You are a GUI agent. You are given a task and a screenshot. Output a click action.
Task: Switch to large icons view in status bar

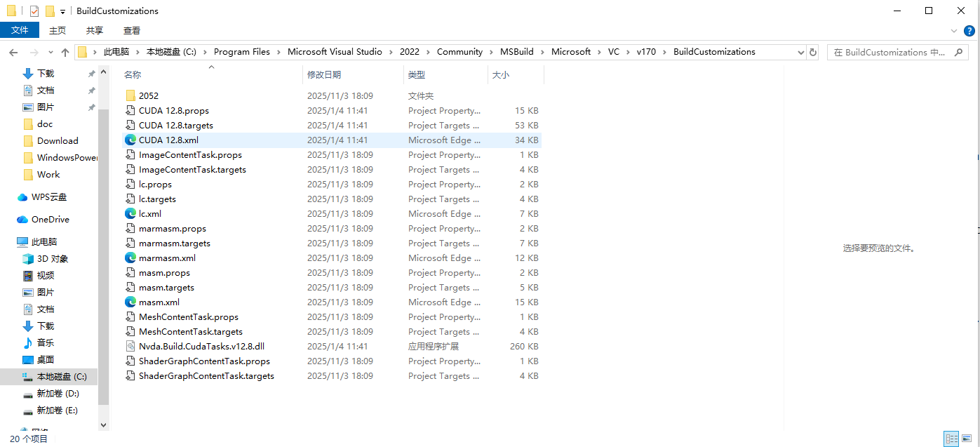(967, 439)
